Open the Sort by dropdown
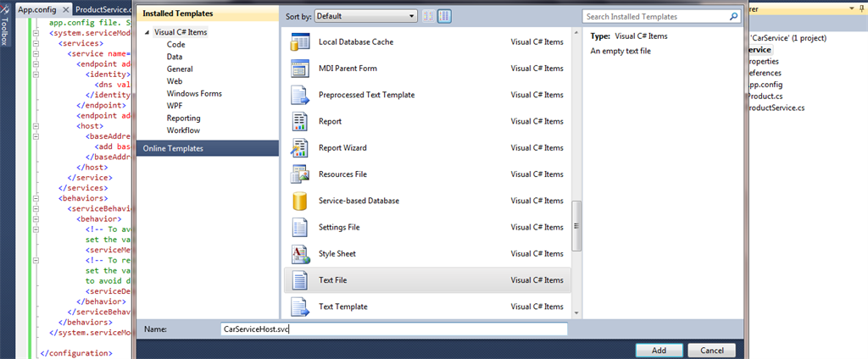Image resolution: width=868 pixels, height=359 pixels. coord(366,16)
